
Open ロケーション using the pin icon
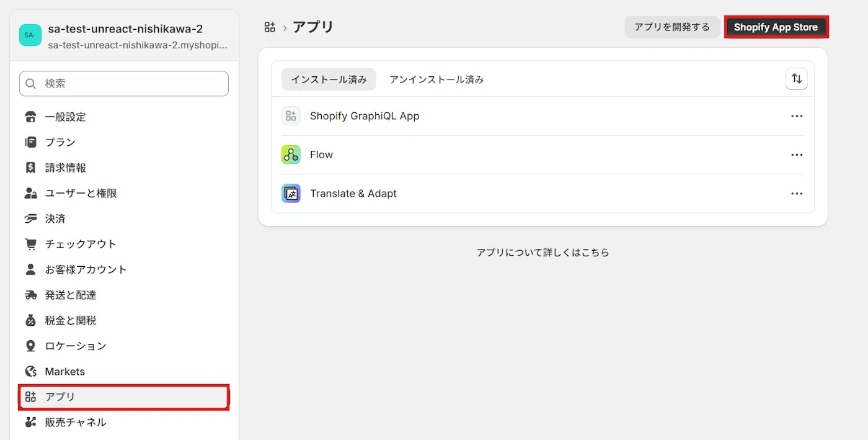(x=30, y=346)
